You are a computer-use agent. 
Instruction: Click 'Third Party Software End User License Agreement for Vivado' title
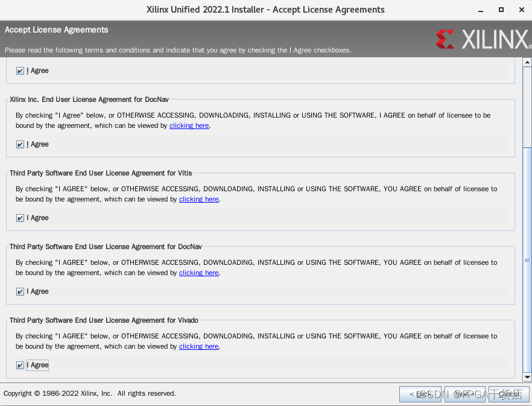pyautogui.click(x=104, y=320)
